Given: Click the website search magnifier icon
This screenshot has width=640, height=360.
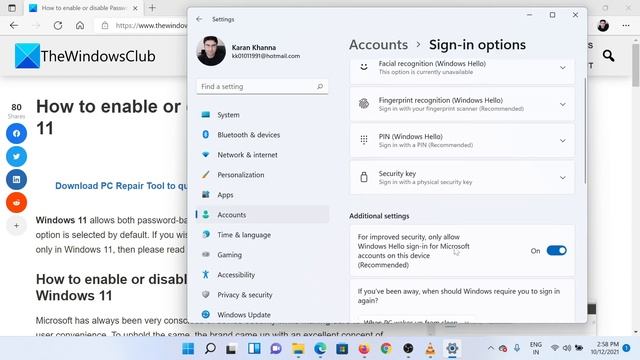Looking at the screenshot, I should (x=608, y=56).
